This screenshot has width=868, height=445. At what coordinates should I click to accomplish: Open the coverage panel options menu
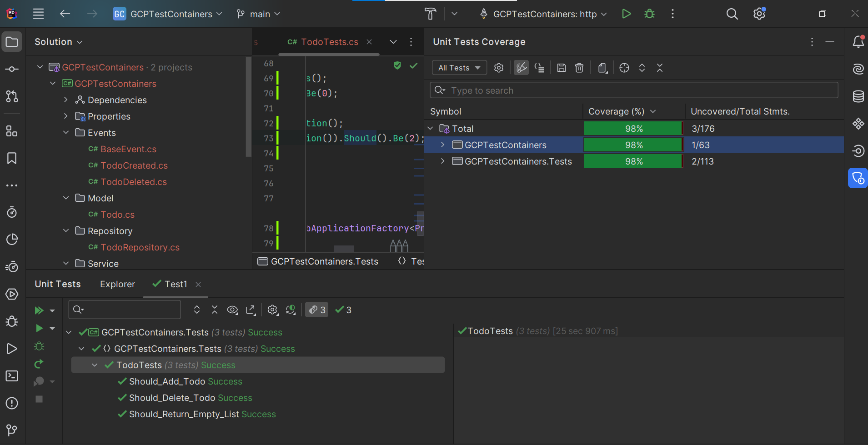[812, 42]
